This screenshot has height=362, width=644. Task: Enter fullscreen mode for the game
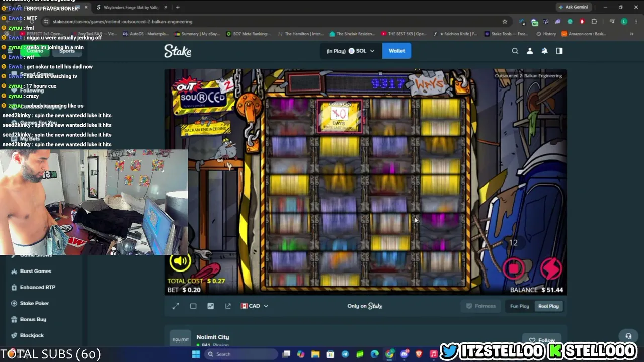pos(176,306)
